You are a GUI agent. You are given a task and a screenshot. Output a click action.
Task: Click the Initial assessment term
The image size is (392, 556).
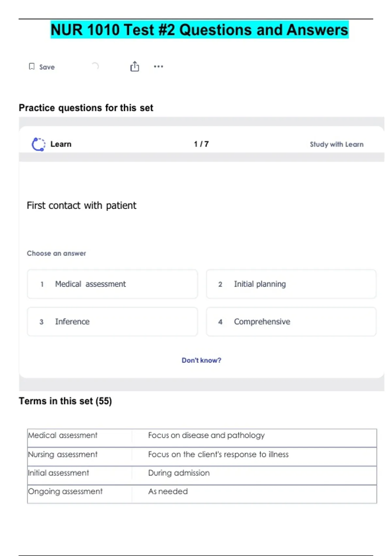tap(58, 473)
